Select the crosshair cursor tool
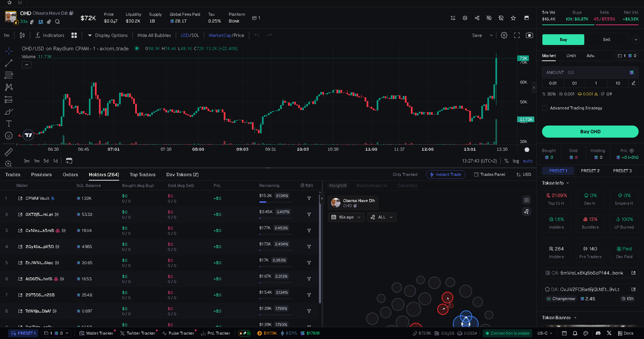Screen dimensions: 644x339 [9, 51]
